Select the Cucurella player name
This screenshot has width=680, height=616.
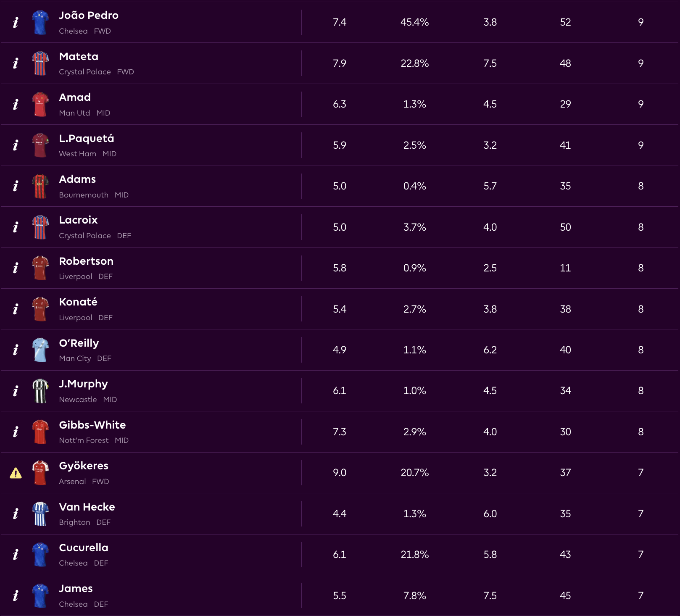point(84,548)
